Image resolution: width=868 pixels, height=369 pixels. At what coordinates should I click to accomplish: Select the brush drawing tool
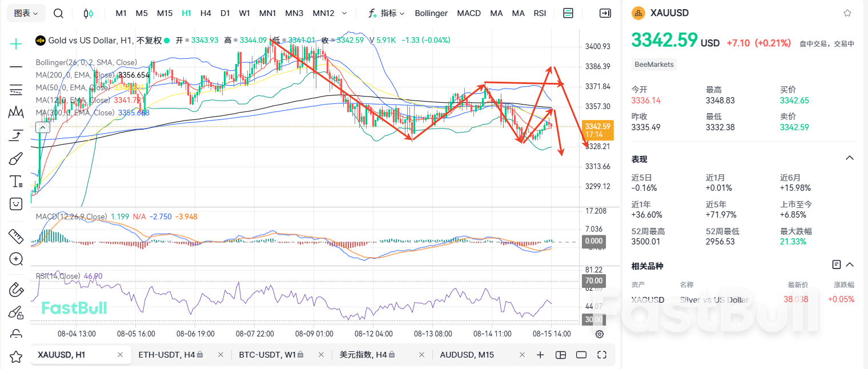(x=16, y=158)
